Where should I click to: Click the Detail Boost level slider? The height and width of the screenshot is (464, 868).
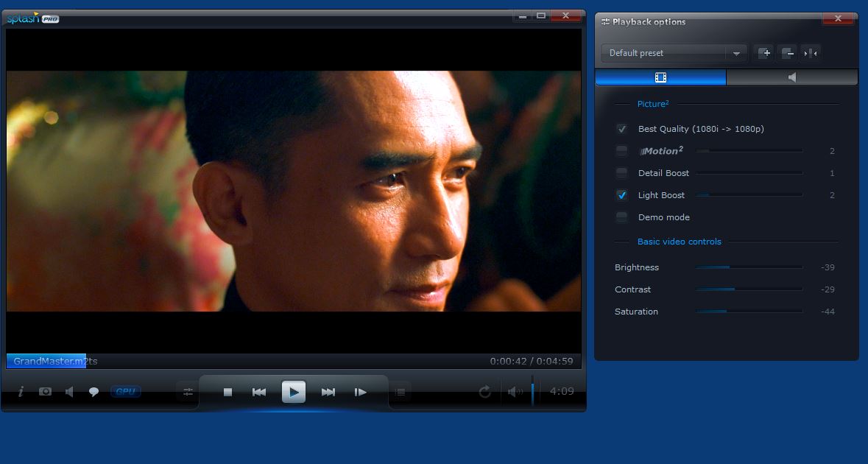tap(749, 173)
